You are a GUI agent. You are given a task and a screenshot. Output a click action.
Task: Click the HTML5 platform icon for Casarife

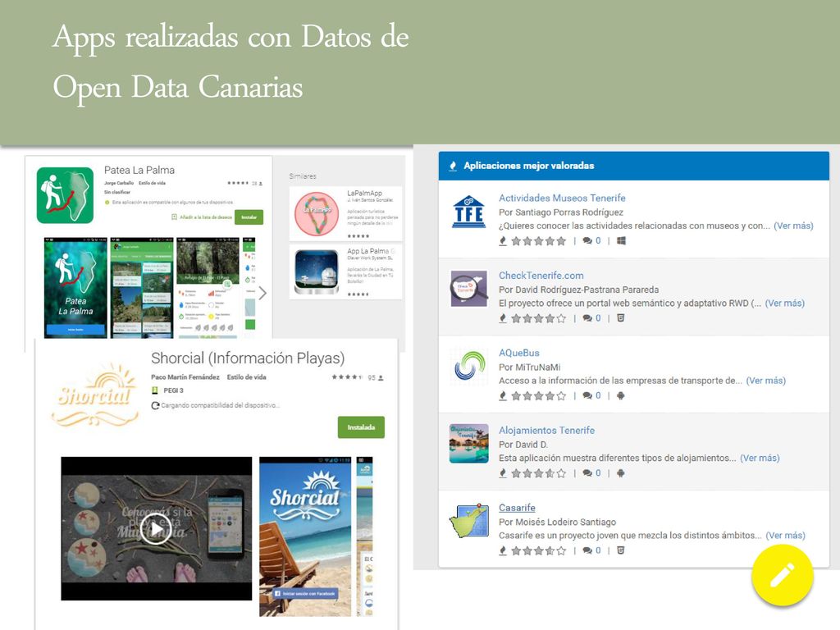(x=620, y=550)
